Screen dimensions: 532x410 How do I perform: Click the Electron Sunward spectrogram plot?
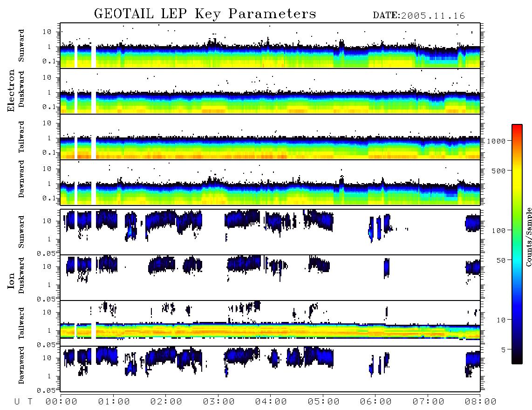click(270, 46)
